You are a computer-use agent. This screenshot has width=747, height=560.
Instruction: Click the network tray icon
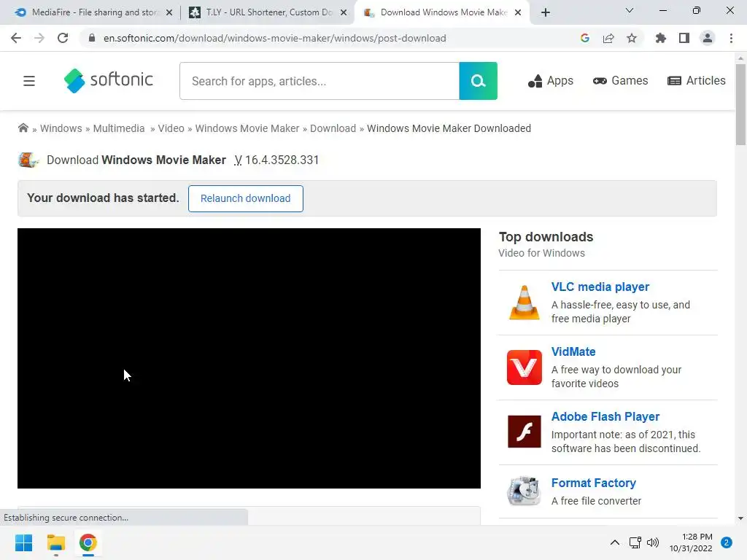tap(635, 542)
